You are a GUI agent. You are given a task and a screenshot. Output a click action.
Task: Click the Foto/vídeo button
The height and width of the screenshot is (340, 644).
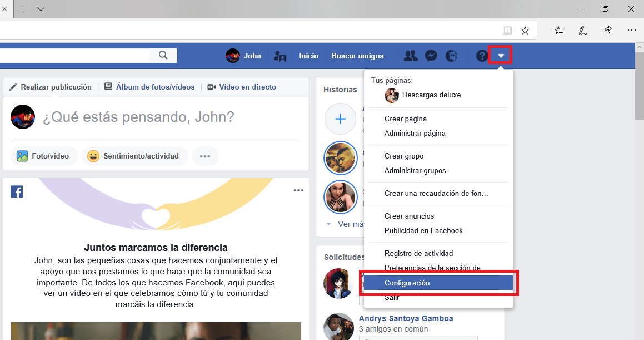point(44,156)
